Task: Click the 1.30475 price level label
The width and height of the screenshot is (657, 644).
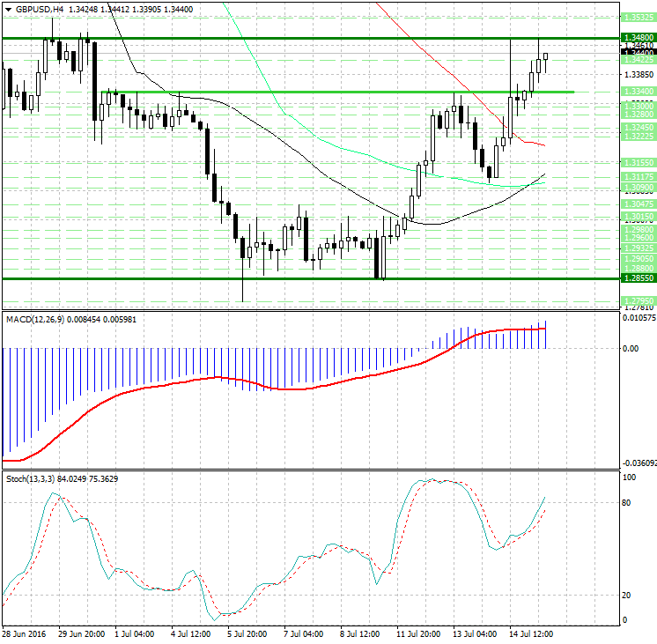Action: [x=639, y=204]
